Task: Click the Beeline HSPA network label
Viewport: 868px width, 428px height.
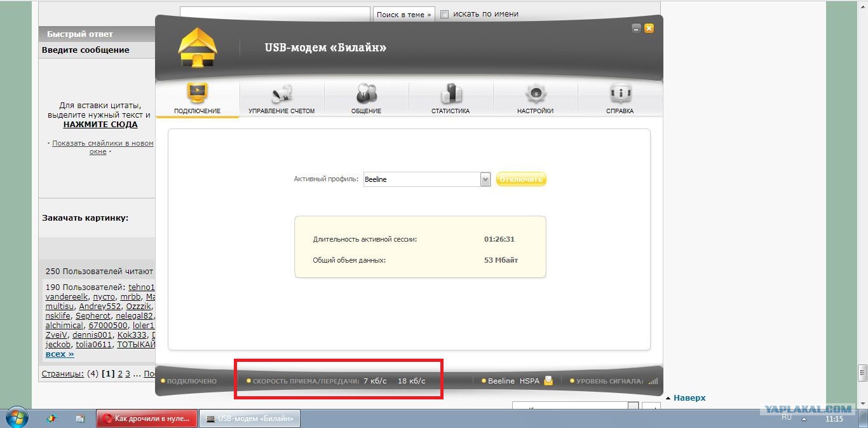Action: [513, 381]
